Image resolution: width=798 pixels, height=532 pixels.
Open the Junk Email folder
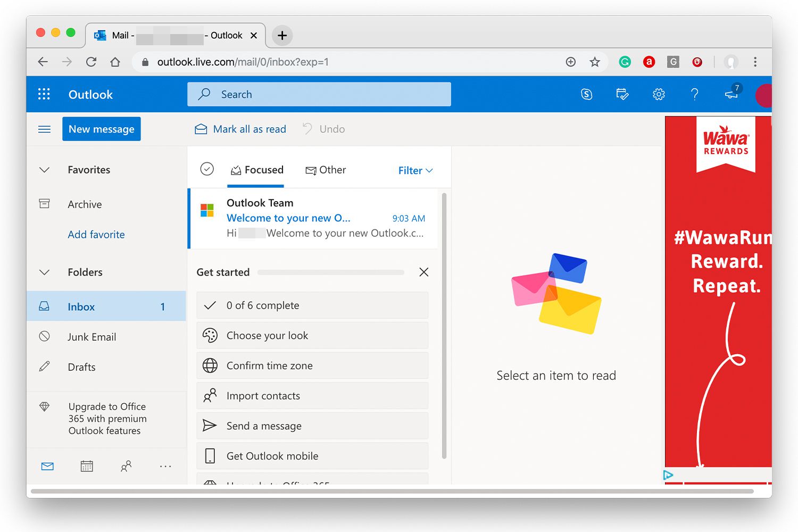[106, 337]
